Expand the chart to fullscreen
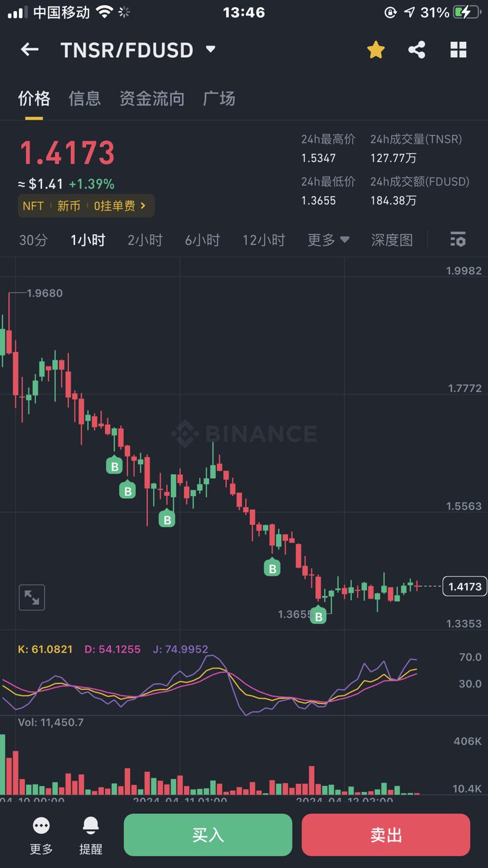The image size is (488, 868). point(32,597)
